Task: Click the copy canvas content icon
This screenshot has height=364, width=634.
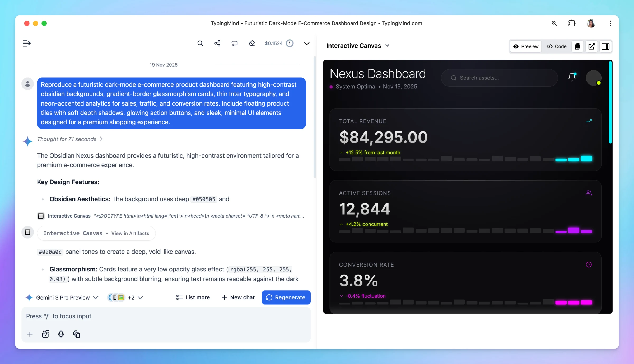Action: (x=577, y=46)
